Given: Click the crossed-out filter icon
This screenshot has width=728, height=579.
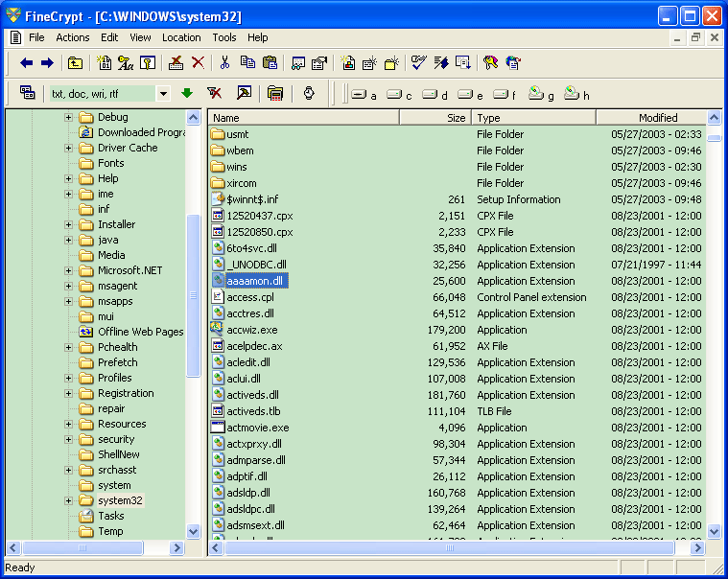Looking at the screenshot, I should pyautogui.click(x=214, y=93).
